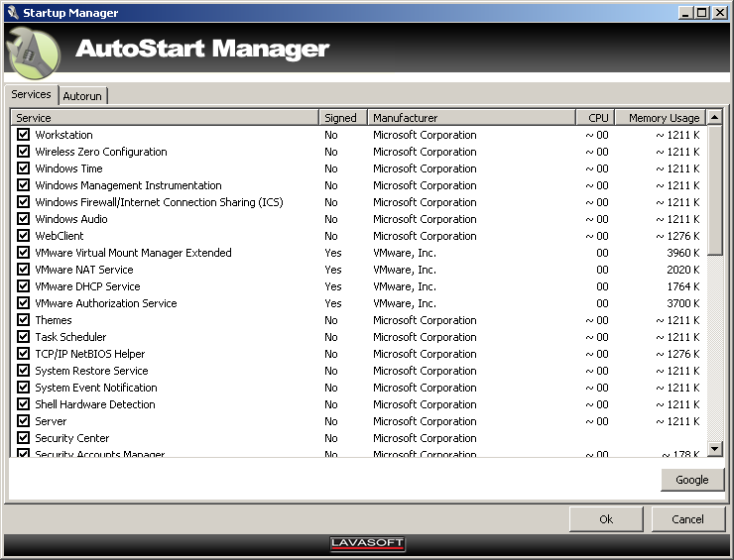
Task: Toggle the Windows Time service checkbox
Action: coord(23,168)
